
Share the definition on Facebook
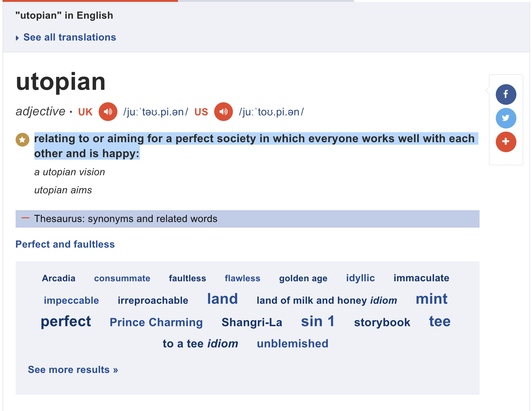coord(506,94)
